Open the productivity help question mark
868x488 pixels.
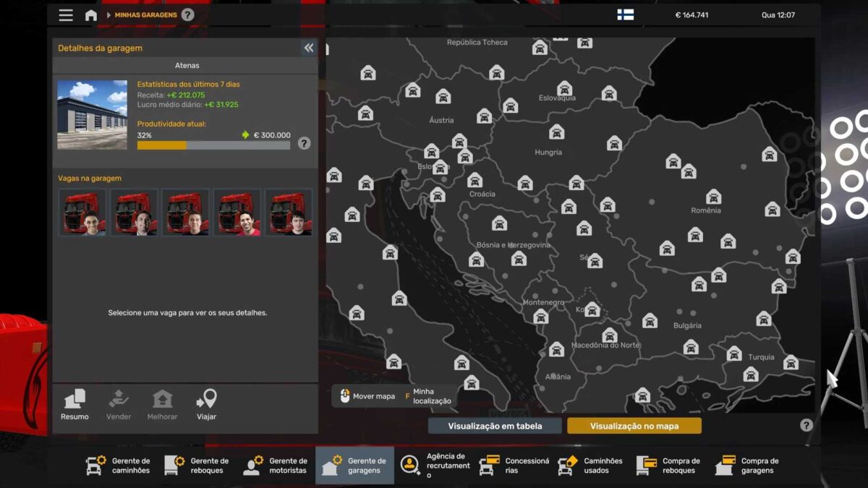coord(304,143)
